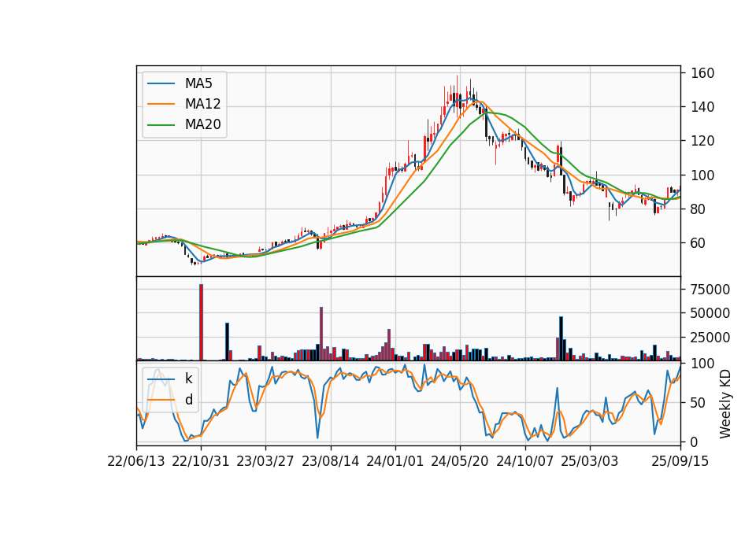This screenshot has height=543, width=756.
Task: Click the green MA20 legend line sample
Action: (x=161, y=124)
